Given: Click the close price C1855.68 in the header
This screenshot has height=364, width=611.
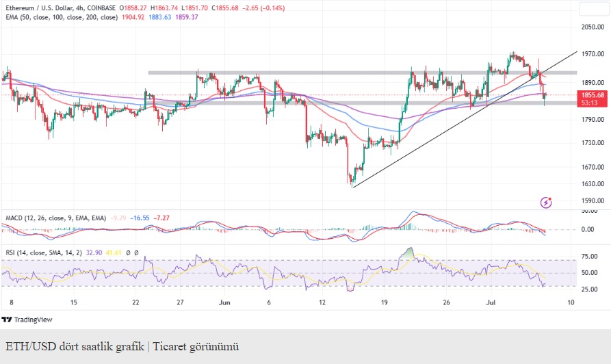Looking at the screenshot, I should (225, 8).
